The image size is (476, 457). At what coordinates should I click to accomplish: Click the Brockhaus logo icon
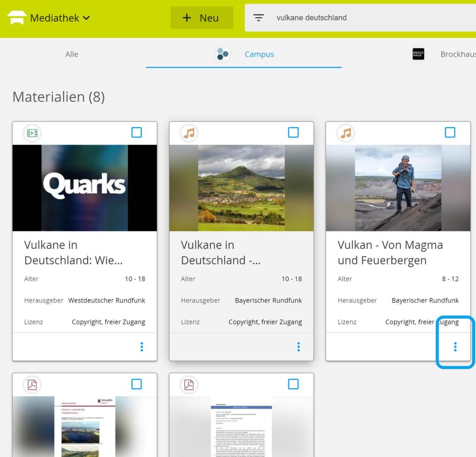tap(418, 54)
